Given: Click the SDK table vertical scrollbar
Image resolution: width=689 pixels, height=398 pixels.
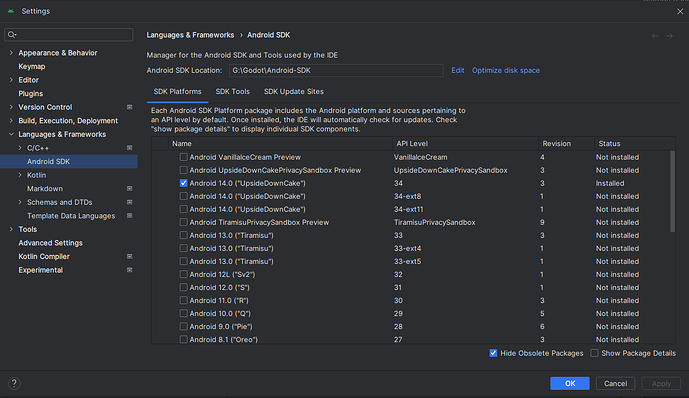Looking at the screenshot, I should pyautogui.click(x=672, y=192).
